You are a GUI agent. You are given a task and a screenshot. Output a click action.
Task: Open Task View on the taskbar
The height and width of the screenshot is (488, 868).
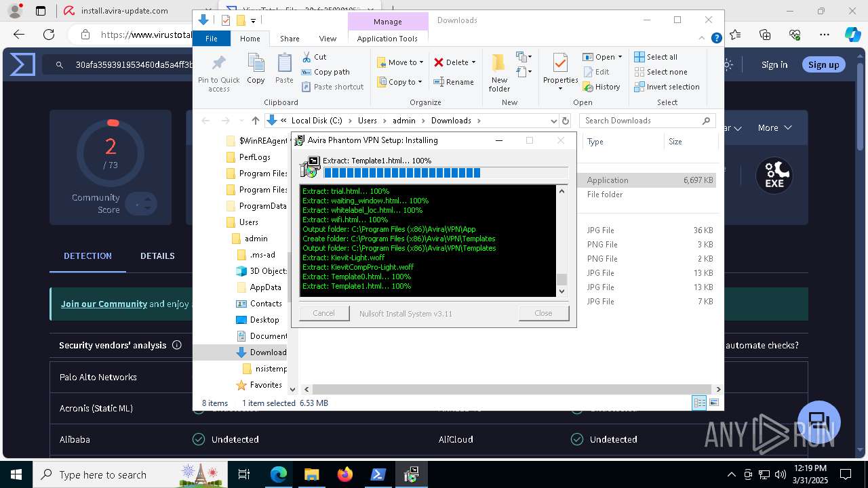tap(245, 474)
